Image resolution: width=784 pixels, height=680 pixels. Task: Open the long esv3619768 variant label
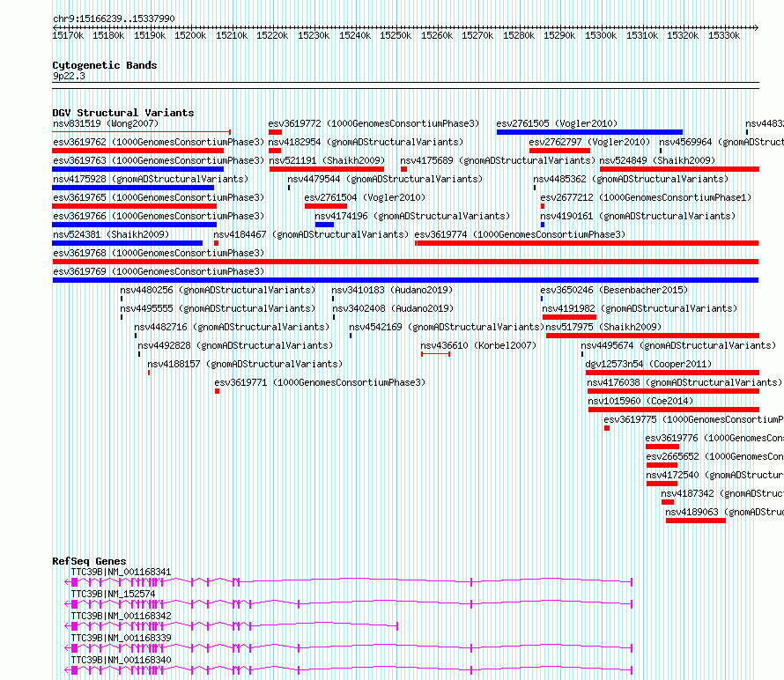pyautogui.click(x=159, y=253)
